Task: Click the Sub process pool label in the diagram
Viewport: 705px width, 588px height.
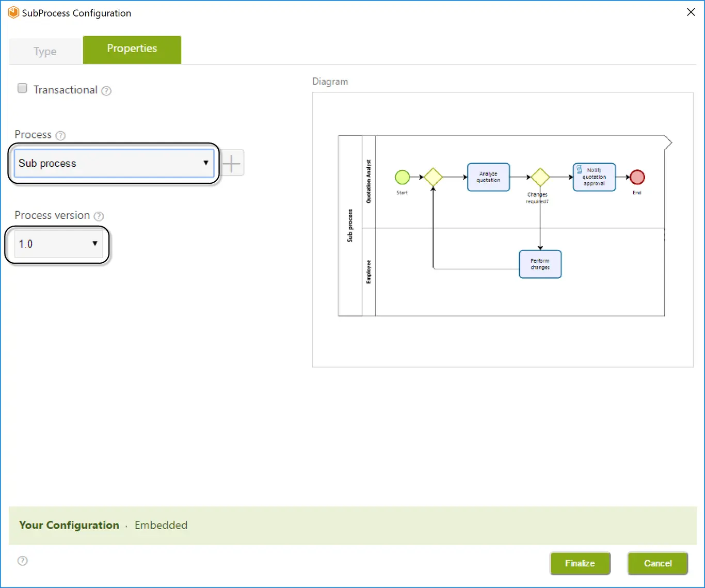Action: (x=350, y=226)
